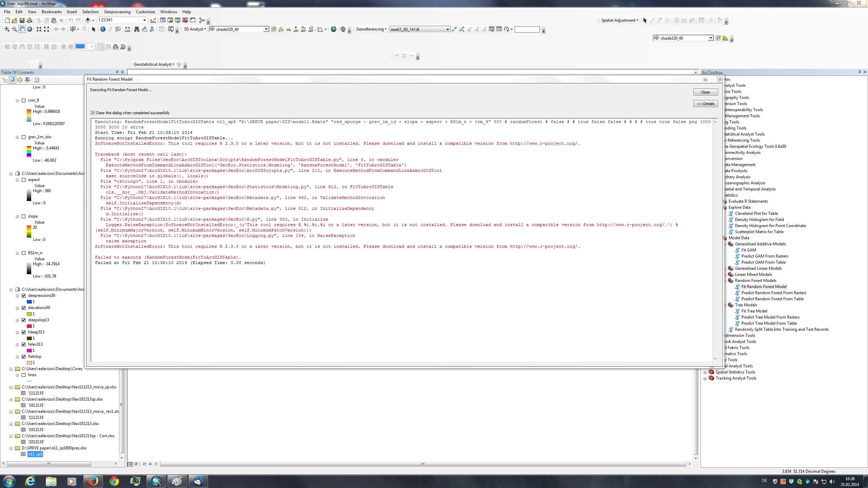The width and height of the screenshot is (868, 488).
Task: Click the steepslop13 red color swatch
Action: (x=29, y=326)
